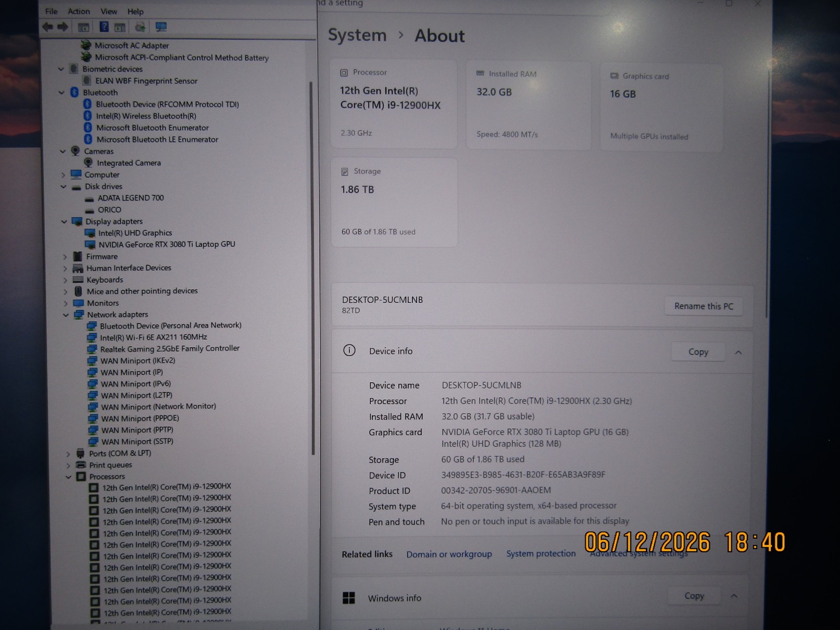The height and width of the screenshot is (630, 840).
Task: Collapse the Disk drives node
Action: (64, 186)
